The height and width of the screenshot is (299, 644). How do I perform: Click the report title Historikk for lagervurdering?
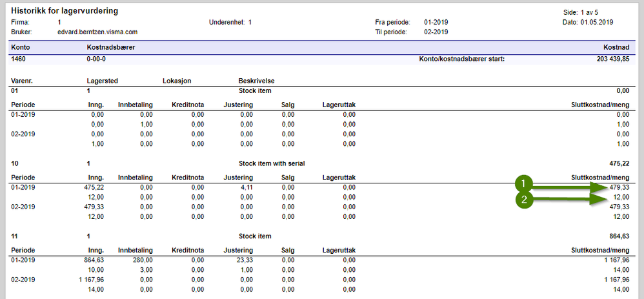(65, 11)
